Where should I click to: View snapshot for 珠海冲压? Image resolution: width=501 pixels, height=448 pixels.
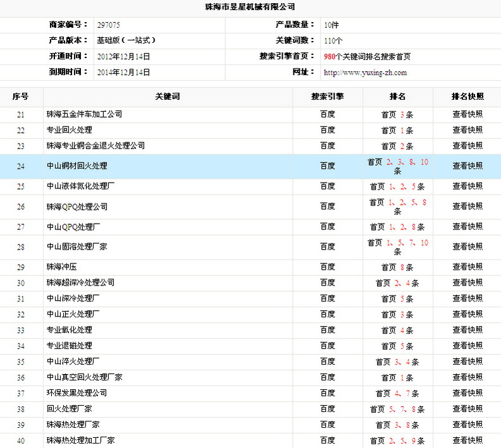467,267
